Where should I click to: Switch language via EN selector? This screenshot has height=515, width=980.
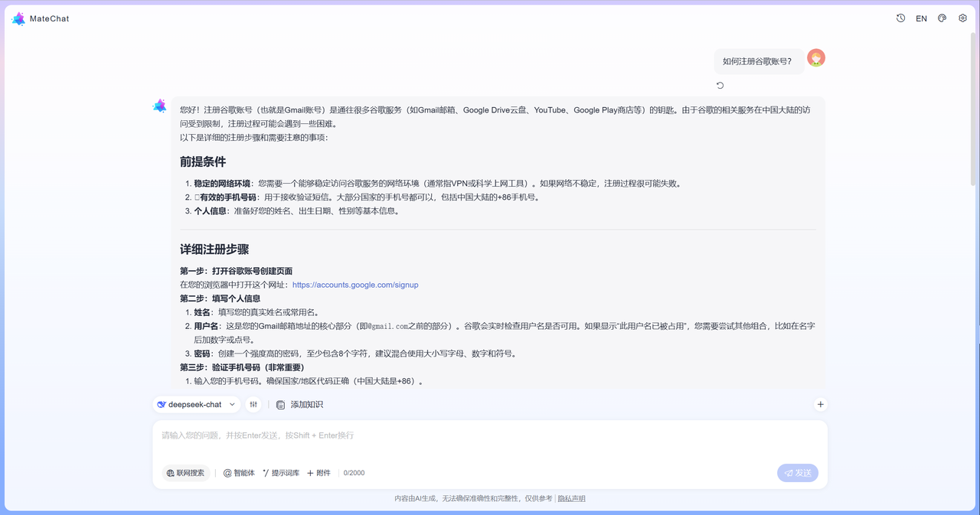click(921, 18)
